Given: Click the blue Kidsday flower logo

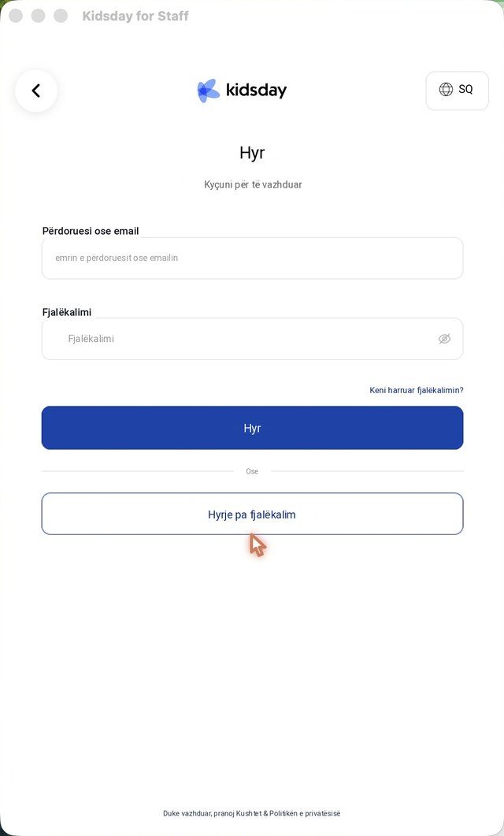Looking at the screenshot, I should (209, 91).
